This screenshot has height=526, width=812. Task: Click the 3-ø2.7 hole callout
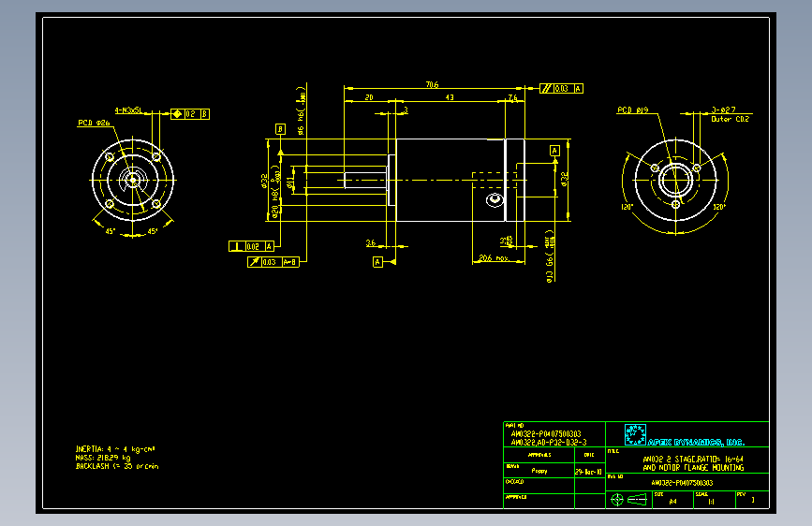(x=723, y=110)
